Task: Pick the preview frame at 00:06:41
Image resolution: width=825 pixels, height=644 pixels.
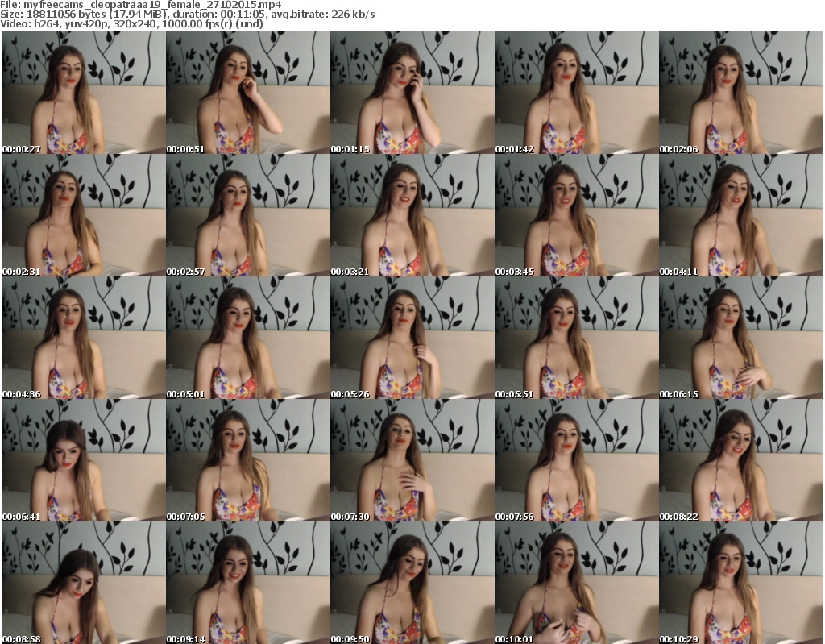Action: (x=84, y=461)
